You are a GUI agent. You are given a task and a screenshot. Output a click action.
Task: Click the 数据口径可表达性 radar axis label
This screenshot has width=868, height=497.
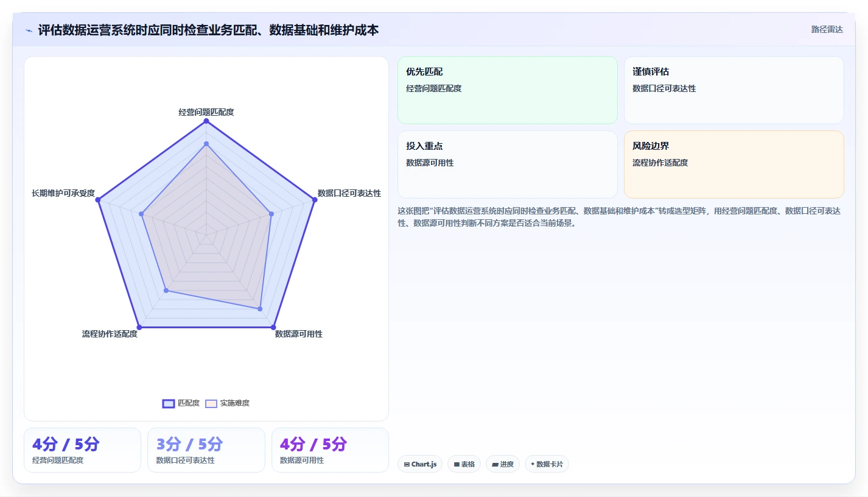click(349, 193)
